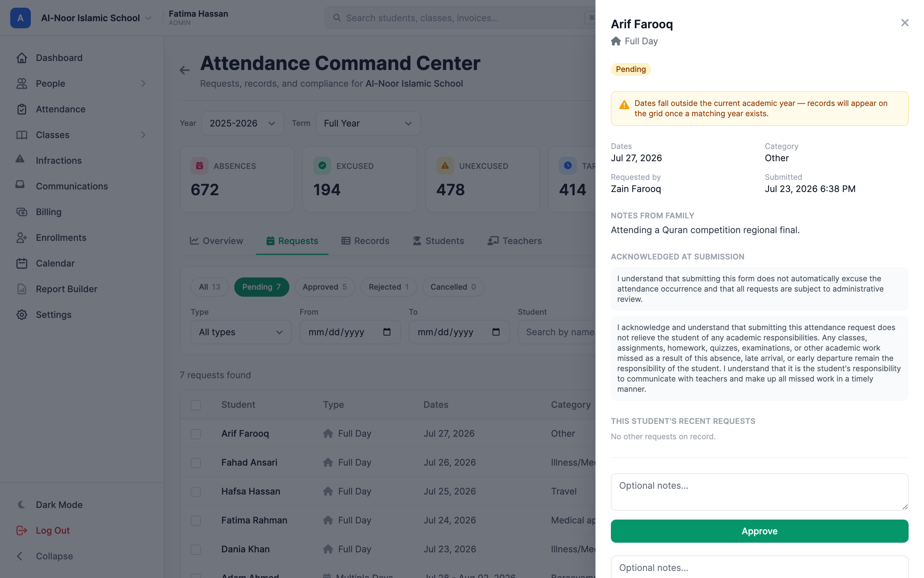Toggle the select-all checkbox in table header

pos(196,405)
